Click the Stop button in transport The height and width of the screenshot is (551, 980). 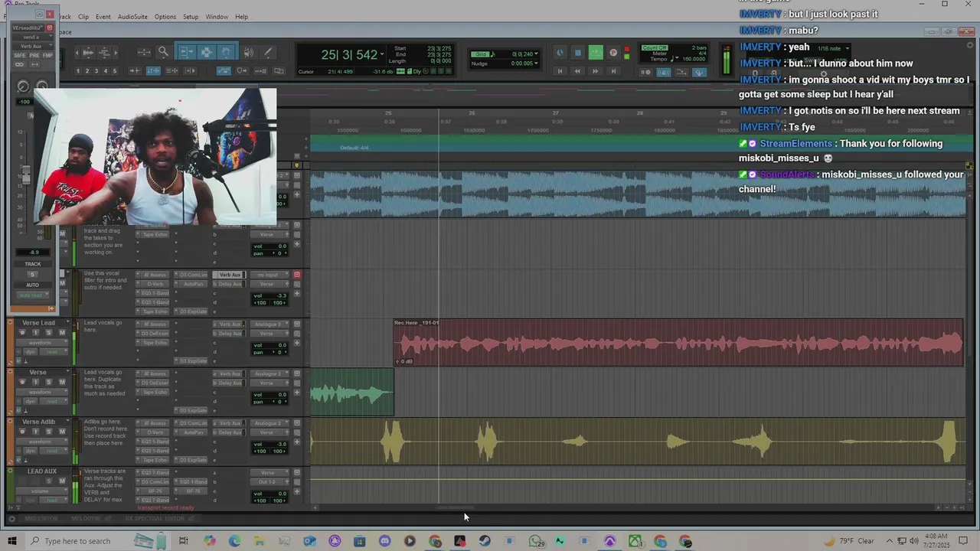578,53
